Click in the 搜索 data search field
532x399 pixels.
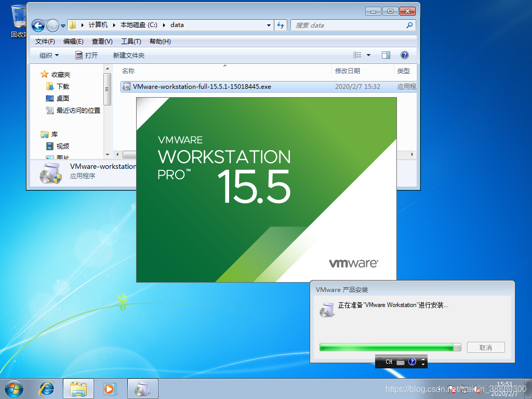coord(348,25)
